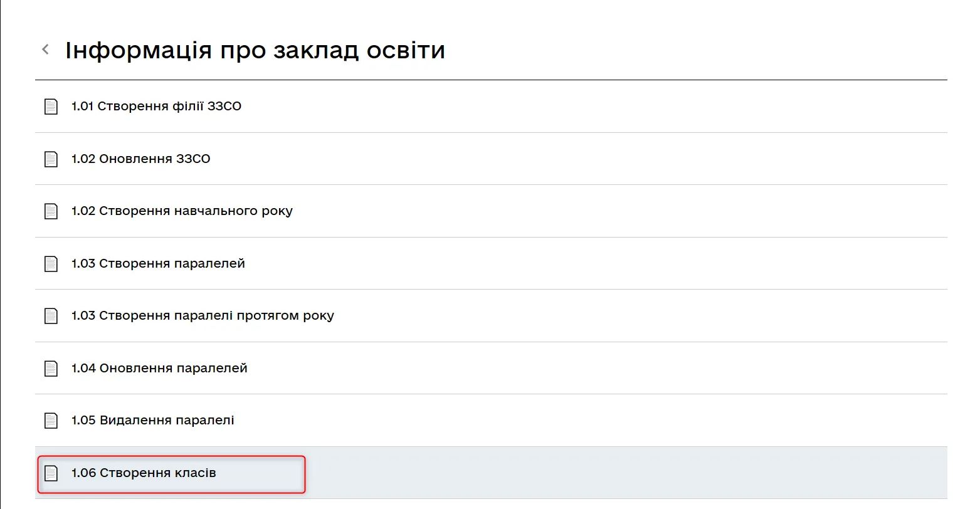Select 1.03 Створення паралелей entry
This screenshot has width=980, height=509.
(x=158, y=263)
